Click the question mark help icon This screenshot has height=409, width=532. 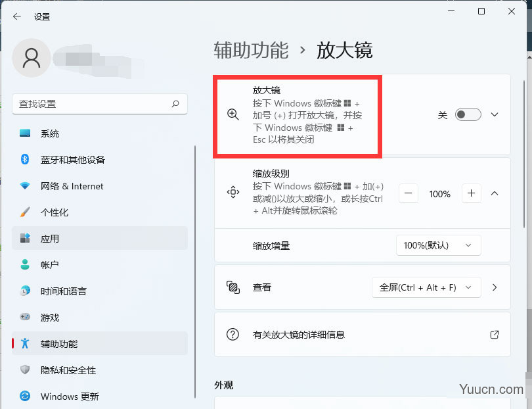click(x=233, y=335)
